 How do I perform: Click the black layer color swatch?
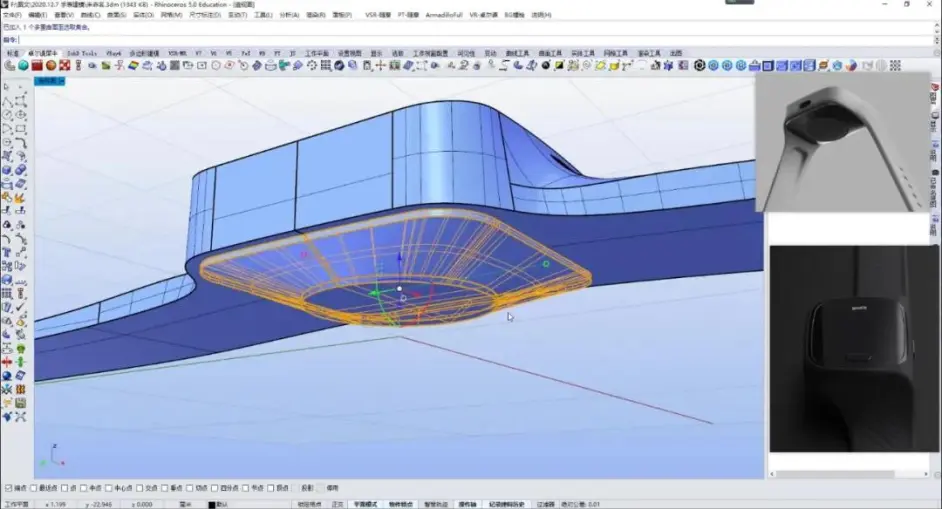click(x=211, y=505)
